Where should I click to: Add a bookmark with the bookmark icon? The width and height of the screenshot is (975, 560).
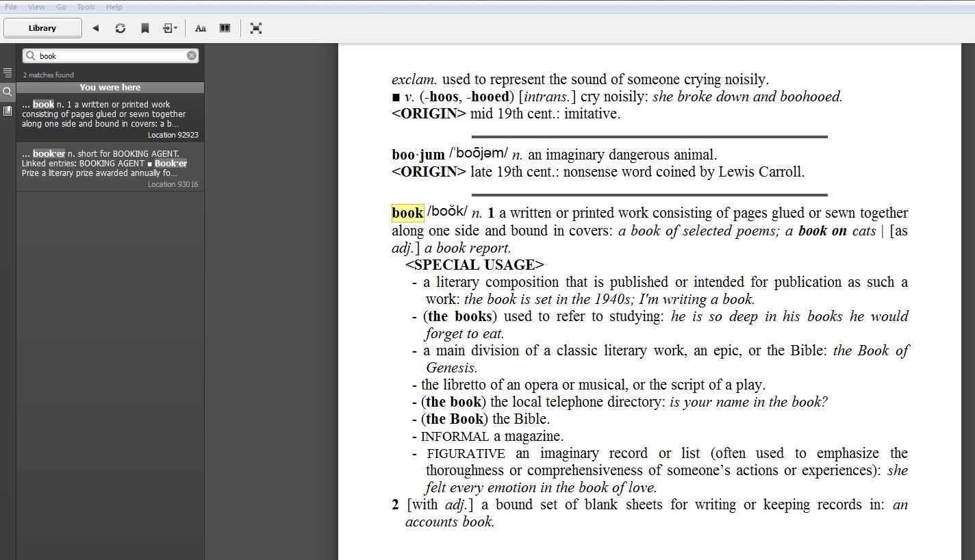[x=145, y=28]
